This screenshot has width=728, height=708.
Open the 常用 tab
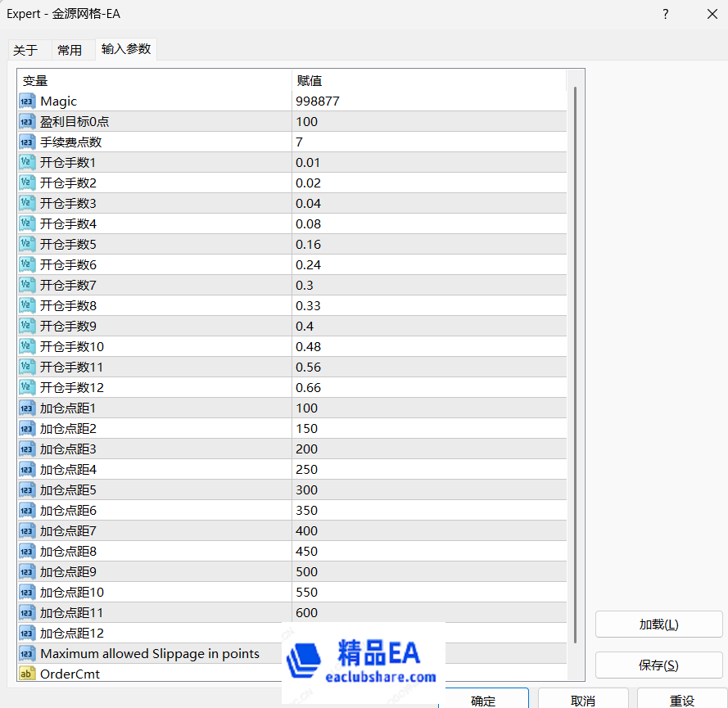pos(70,51)
